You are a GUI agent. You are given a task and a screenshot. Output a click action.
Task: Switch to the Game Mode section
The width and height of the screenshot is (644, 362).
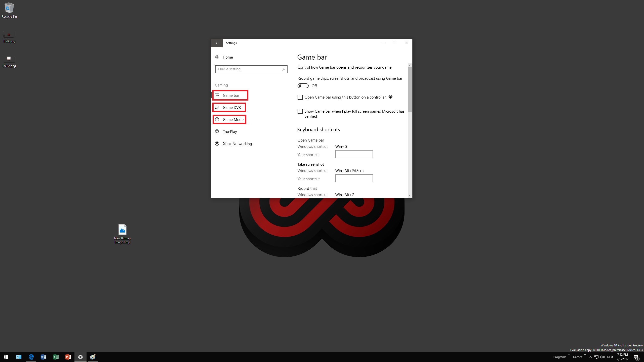(233, 119)
